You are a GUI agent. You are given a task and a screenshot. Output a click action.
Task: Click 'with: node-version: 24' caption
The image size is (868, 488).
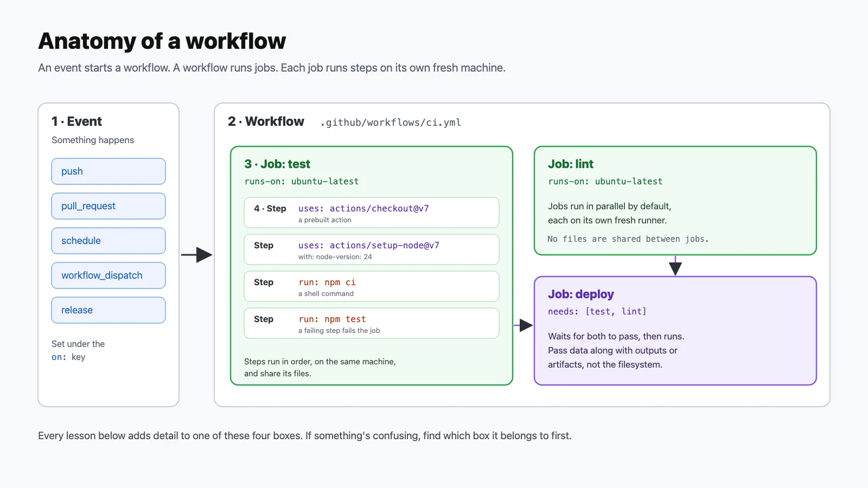tap(335, 257)
